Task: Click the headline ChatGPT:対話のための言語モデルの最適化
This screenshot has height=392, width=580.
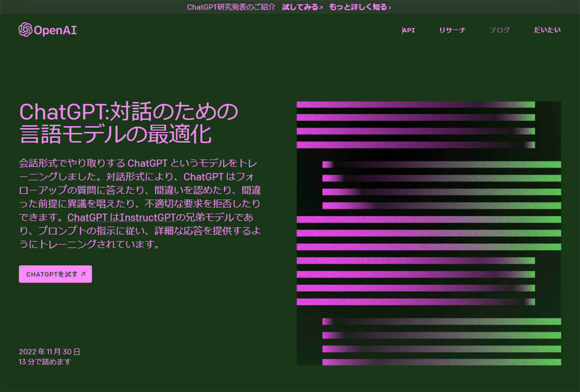Action: pyautogui.click(x=129, y=123)
